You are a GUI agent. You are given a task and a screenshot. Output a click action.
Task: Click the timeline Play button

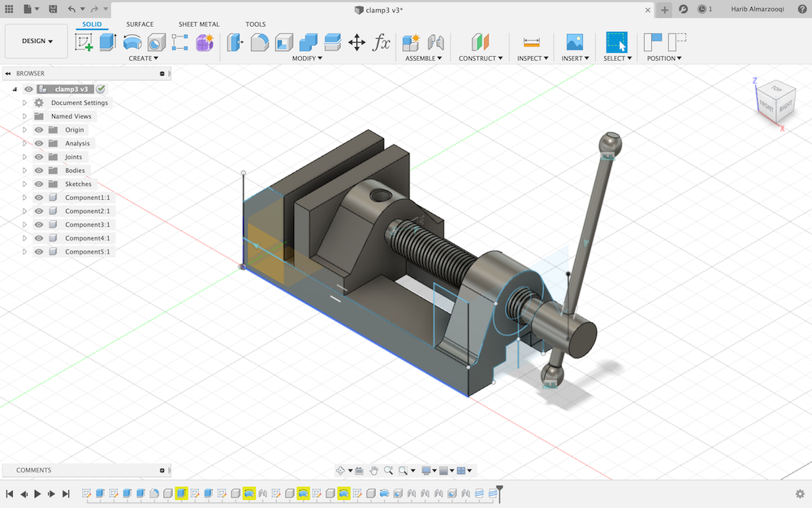coord(37,493)
